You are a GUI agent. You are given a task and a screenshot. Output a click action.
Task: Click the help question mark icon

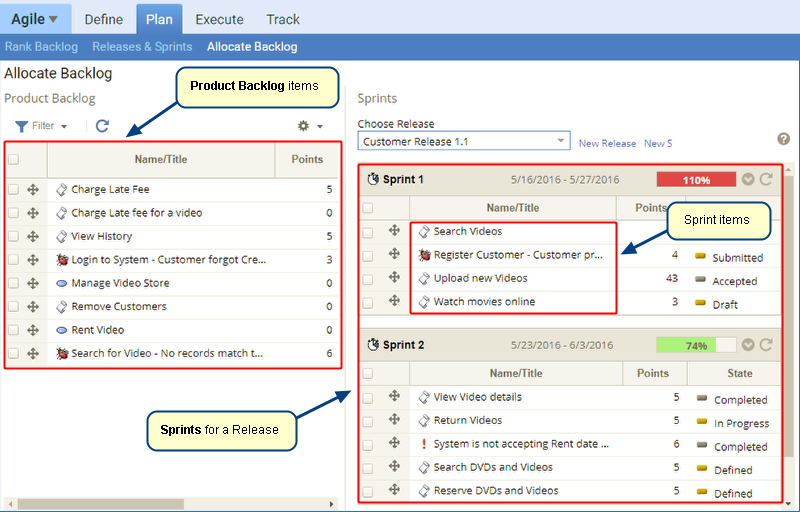(x=784, y=140)
